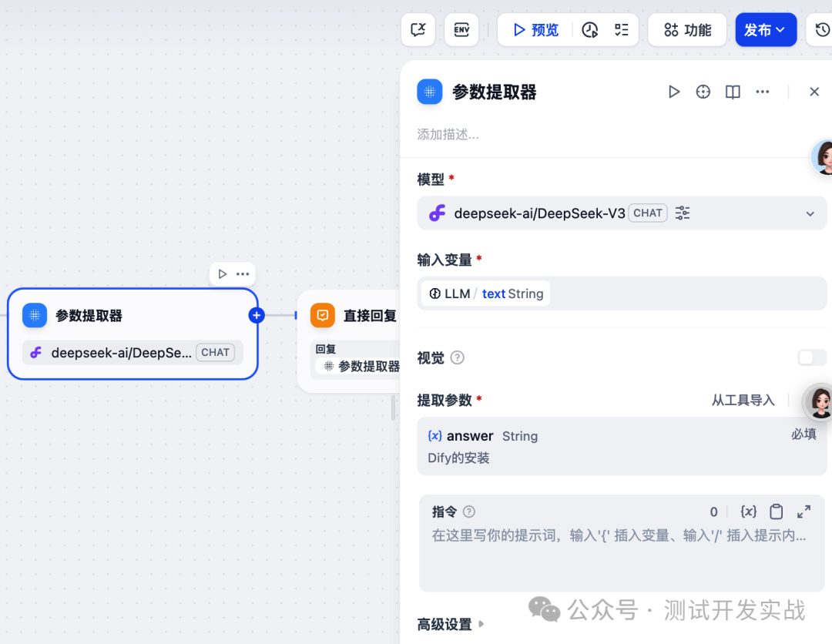Open model parameter settings sliders icon

click(x=683, y=213)
